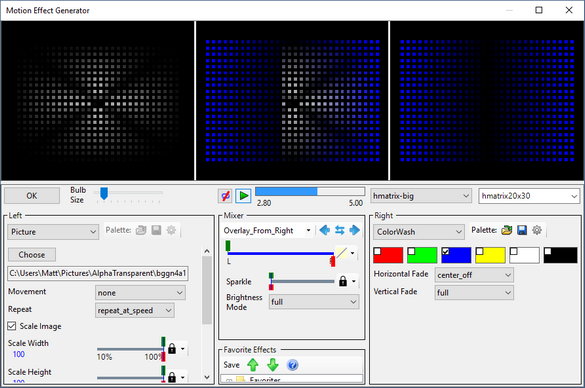Toggle the Scale Width lock icon
Screen dimensions: 585x388
(172, 349)
